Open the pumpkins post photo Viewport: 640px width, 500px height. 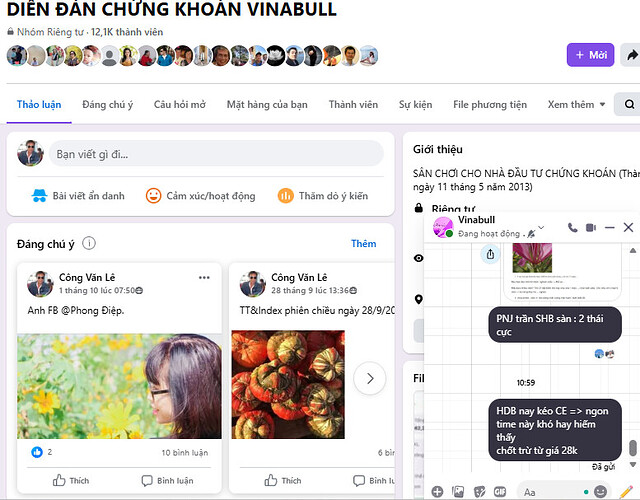(x=288, y=384)
